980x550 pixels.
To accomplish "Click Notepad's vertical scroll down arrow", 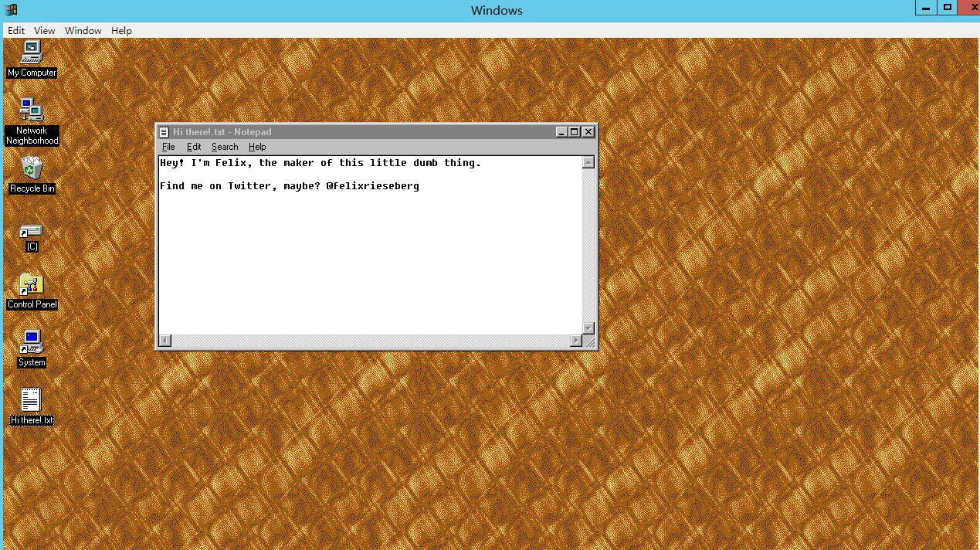I will (x=588, y=328).
